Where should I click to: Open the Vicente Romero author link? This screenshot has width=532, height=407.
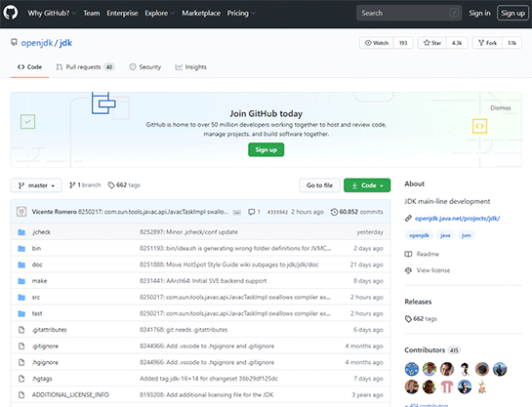55,212
